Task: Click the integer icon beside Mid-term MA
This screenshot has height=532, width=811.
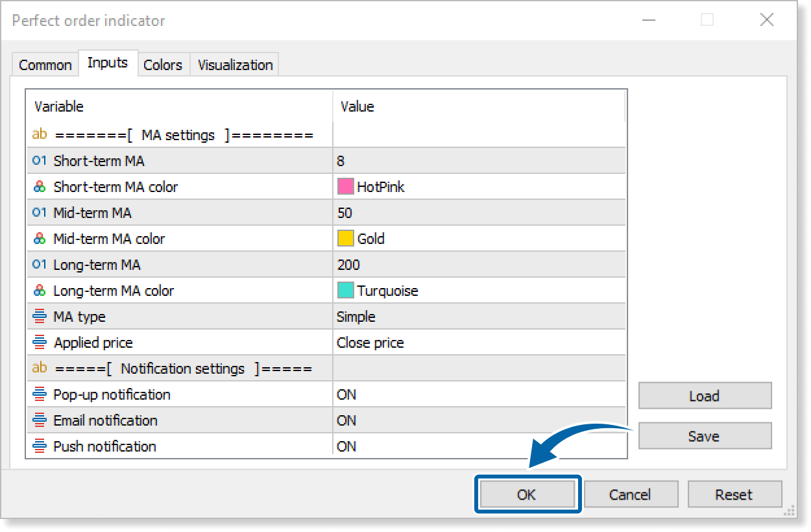Action: [x=40, y=213]
